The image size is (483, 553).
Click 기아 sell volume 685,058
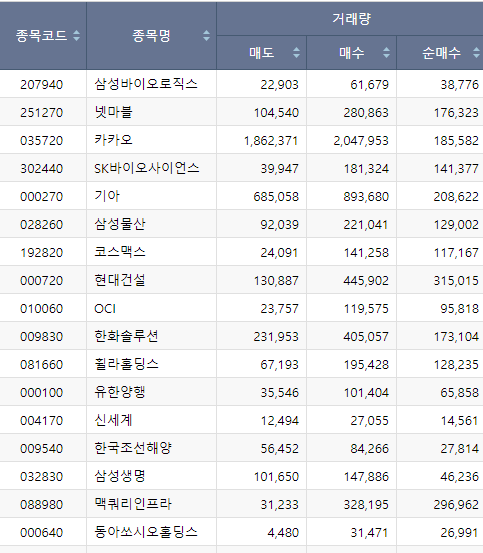(276, 196)
